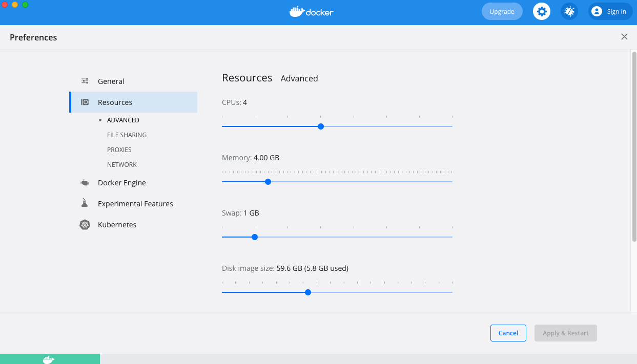Select the PROXIES sub-item

tap(119, 149)
